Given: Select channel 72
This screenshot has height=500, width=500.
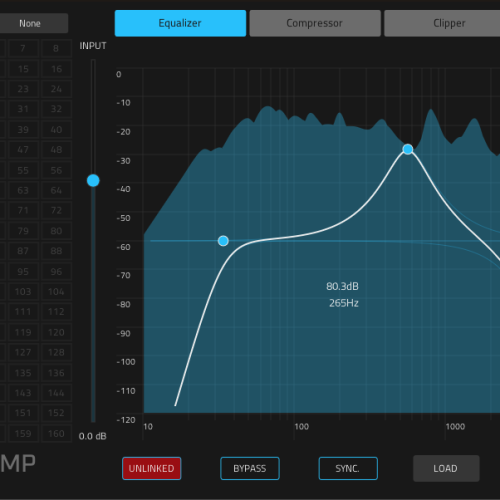Looking at the screenshot, I should [56, 211].
